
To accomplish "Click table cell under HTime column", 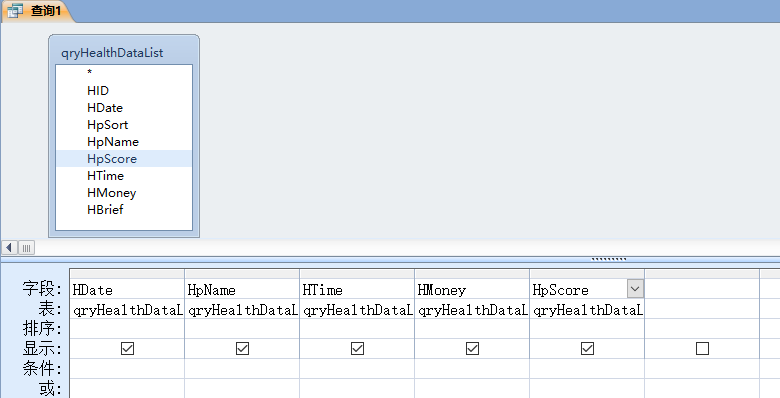I will pyautogui.click(x=357, y=309).
